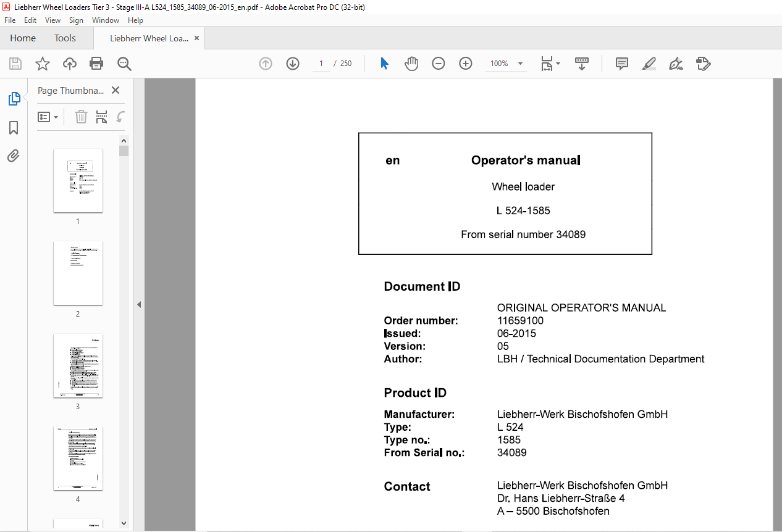Open the View menu

coord(53,20)
